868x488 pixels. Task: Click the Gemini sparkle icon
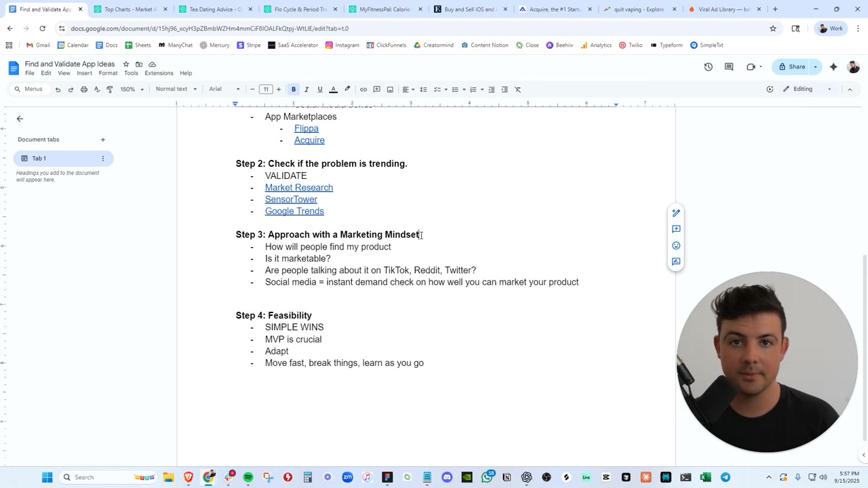click(833, 67)
